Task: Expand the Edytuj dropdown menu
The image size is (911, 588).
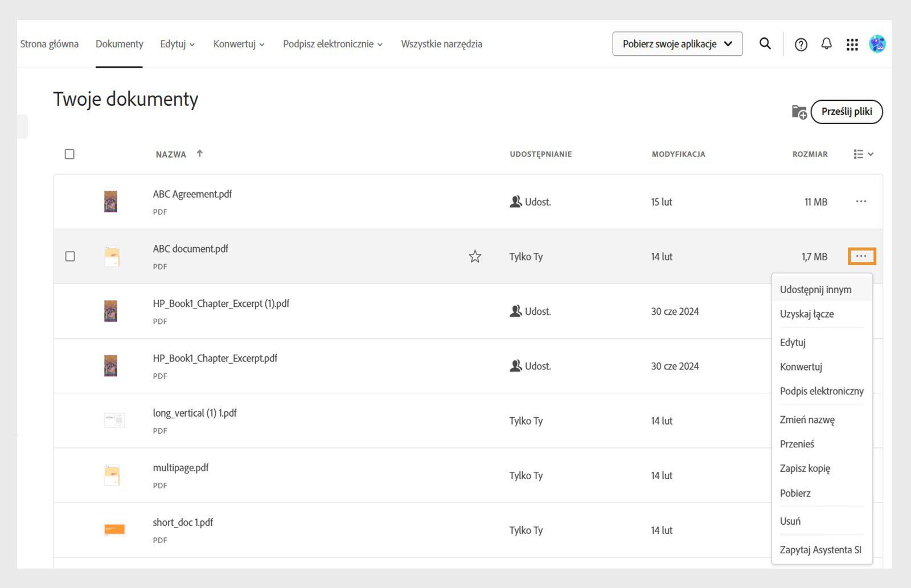Action: (x=177, y=44)
